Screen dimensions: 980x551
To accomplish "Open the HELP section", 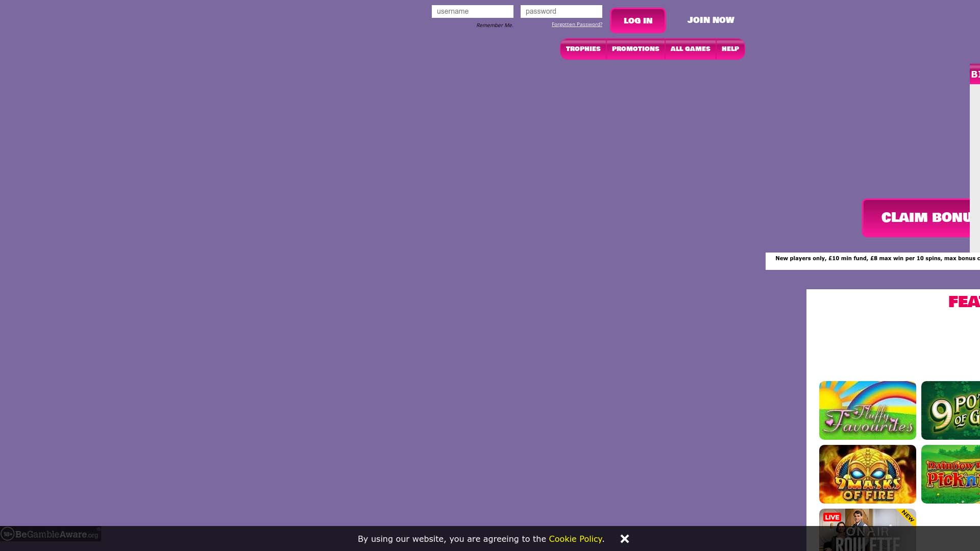I will (730, 49).
